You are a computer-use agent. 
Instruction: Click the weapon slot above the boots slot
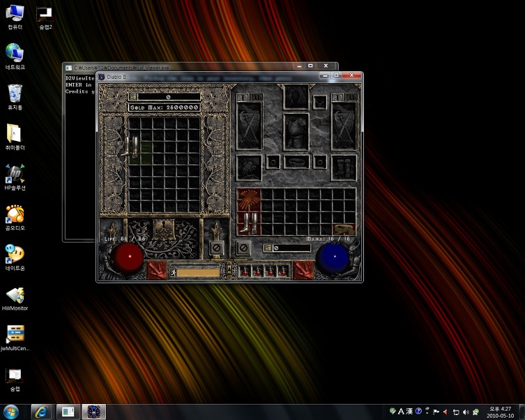click(x=344, y=126)
